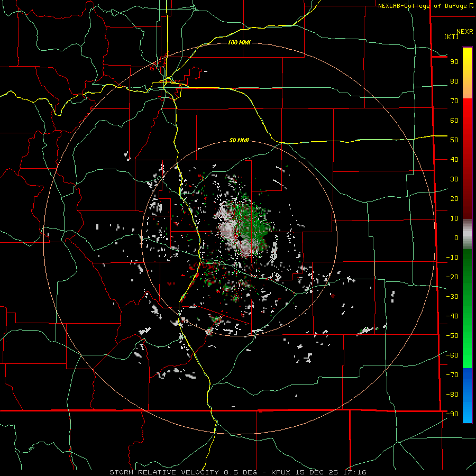Click the 90 value on the velocity scale
The height and width of the screenshot is (476, 476).
click(x=454, y=62)
